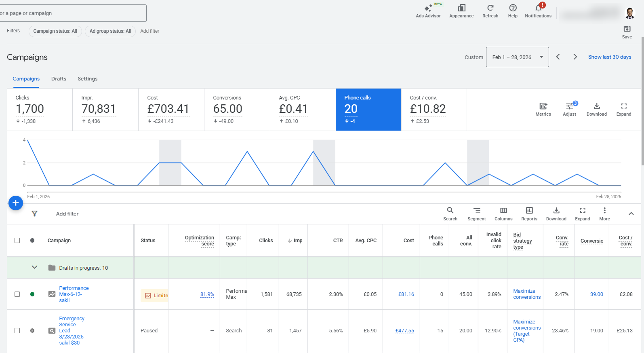The height and width of the screenshot is (353, 644).
Task: Click the £477.55 cost value
Action: click(x=404, y=331)
